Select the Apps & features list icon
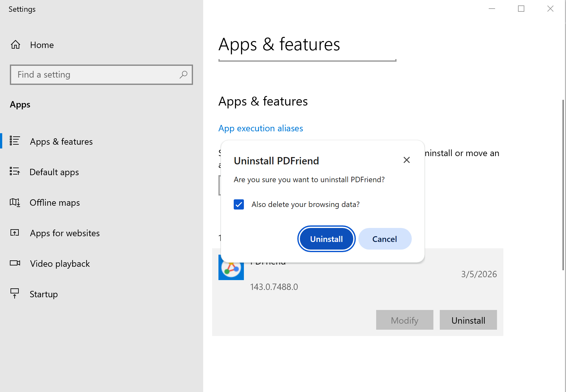This screenshot has height=392, width=566. [x=15, y=141]
